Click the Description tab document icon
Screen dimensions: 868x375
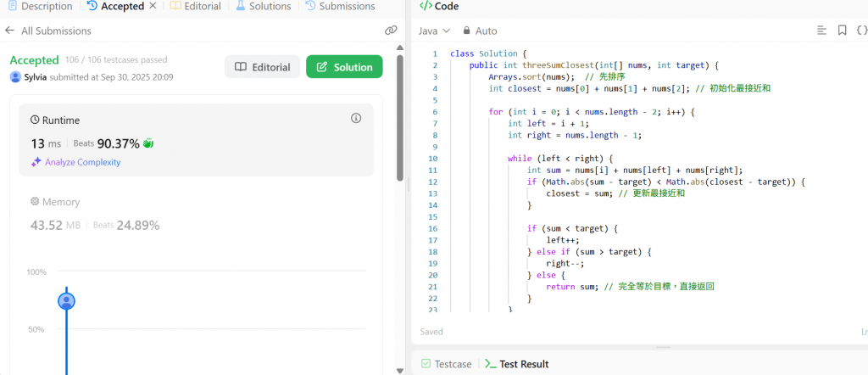(x=12, y=6)
